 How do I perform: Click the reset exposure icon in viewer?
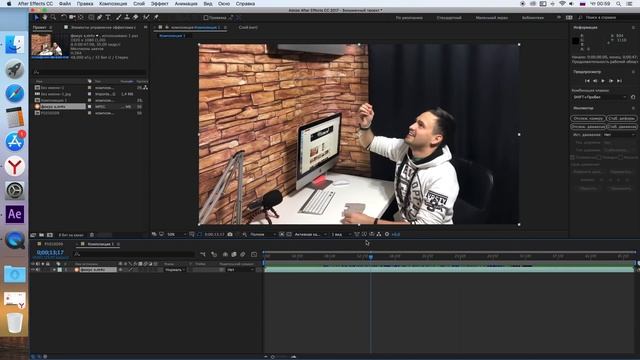pos(387,234)
